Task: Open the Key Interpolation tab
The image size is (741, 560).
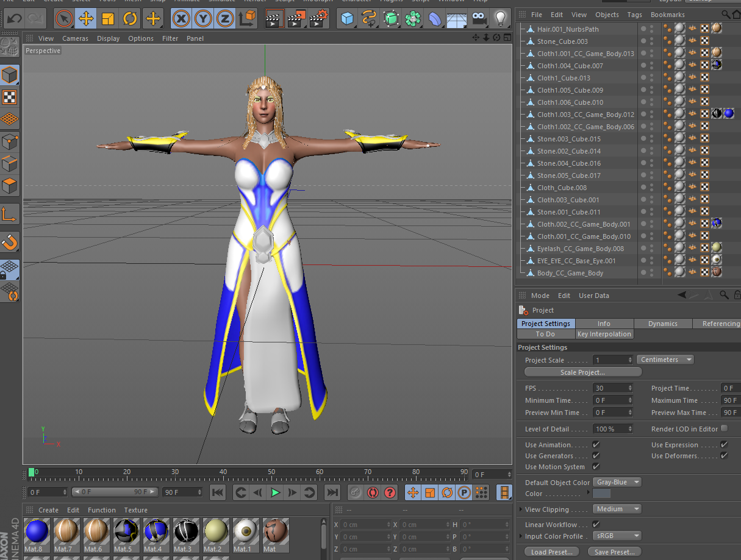Action: [x=604, y=334]
